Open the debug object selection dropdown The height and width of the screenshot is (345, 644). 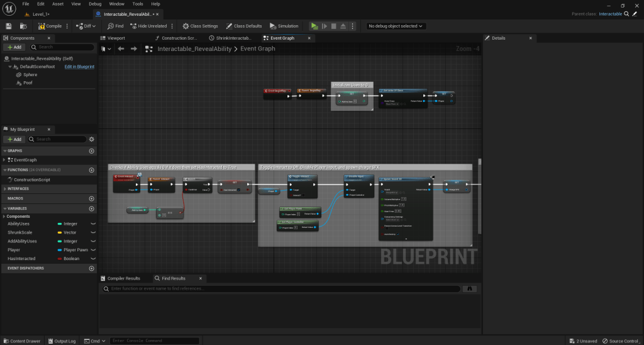396,26
